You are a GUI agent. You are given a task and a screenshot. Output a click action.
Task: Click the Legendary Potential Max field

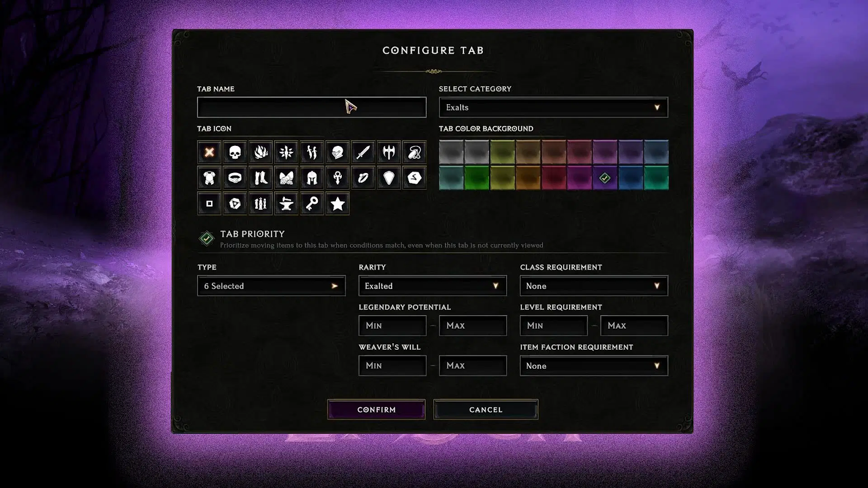click(473, 325)
